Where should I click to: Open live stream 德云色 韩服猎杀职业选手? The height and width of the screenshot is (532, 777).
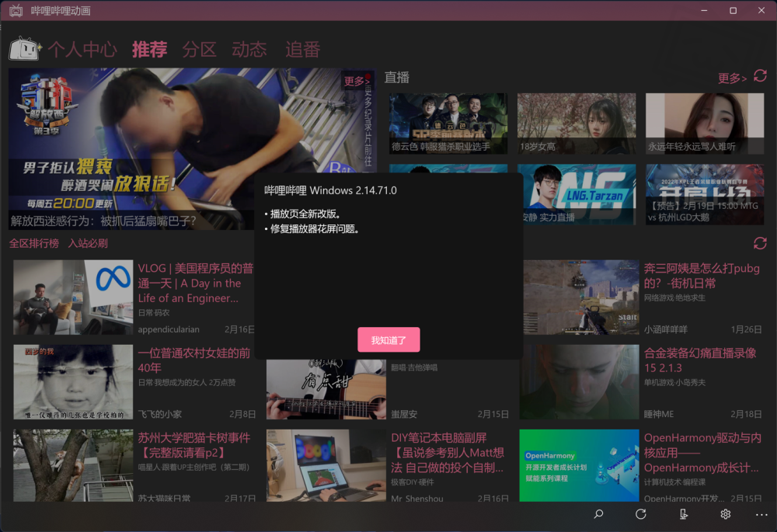click(x=448, y=123)
